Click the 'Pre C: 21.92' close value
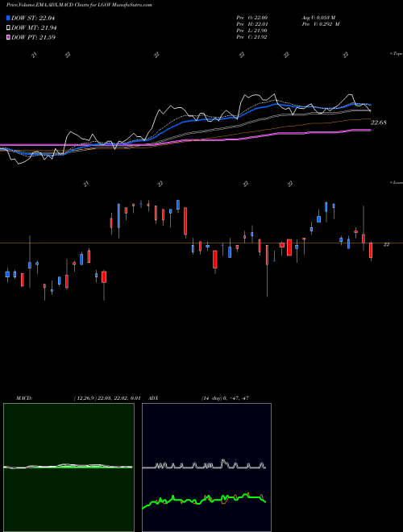The height and width of the screenshot is (532, 403). (251, 37)
